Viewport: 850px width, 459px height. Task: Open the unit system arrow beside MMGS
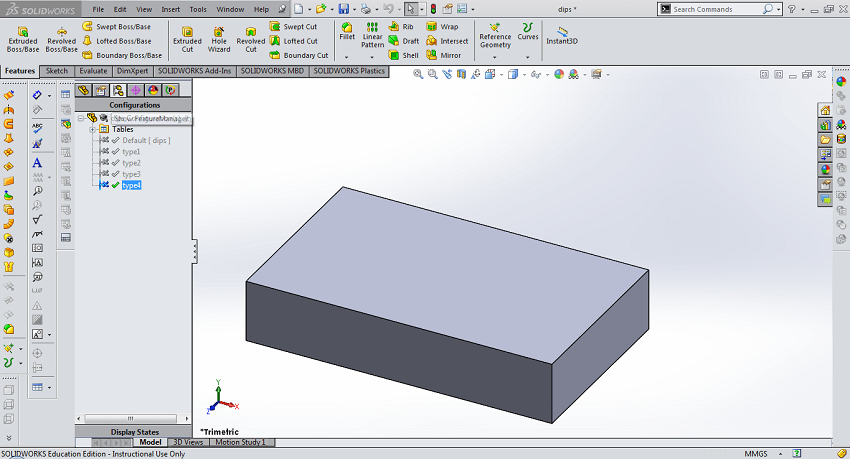point(780,454)
